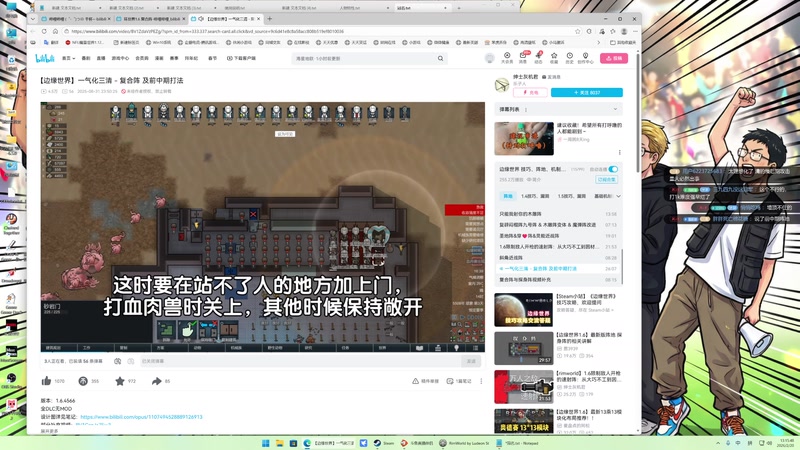
Task: Open the bilibili opus link in description
Action: 141,417
